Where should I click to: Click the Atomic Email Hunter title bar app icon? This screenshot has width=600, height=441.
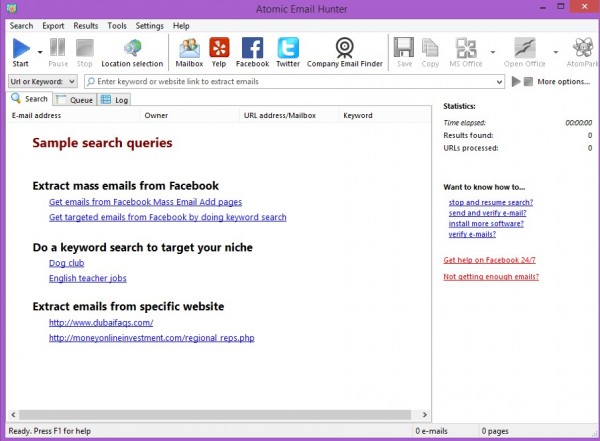[11, 8]
